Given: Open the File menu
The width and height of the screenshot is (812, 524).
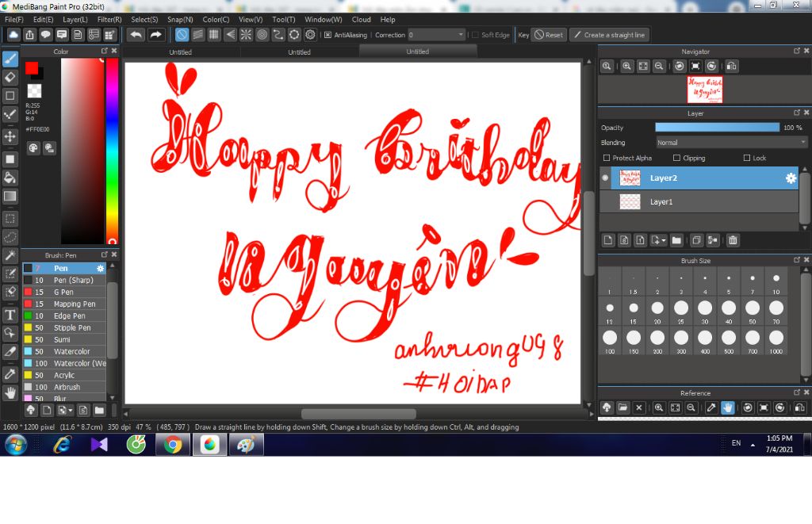Looking at the screenshot, I should click(14, 20).
